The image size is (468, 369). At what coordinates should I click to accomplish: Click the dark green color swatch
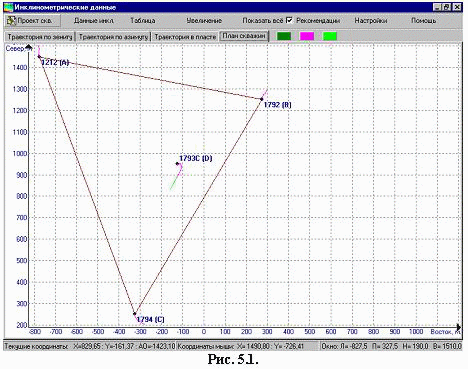(284, 36)
